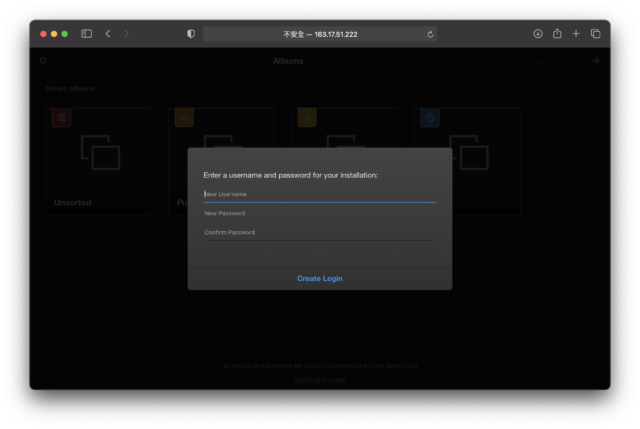
Task: Open Lychee settings gear icon
Action: pos(43,61)
